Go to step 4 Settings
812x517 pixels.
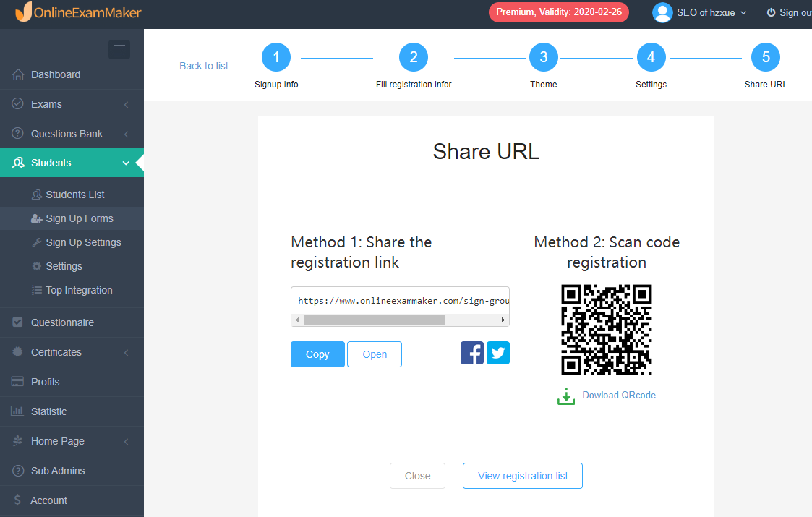[x=651, y=57]
